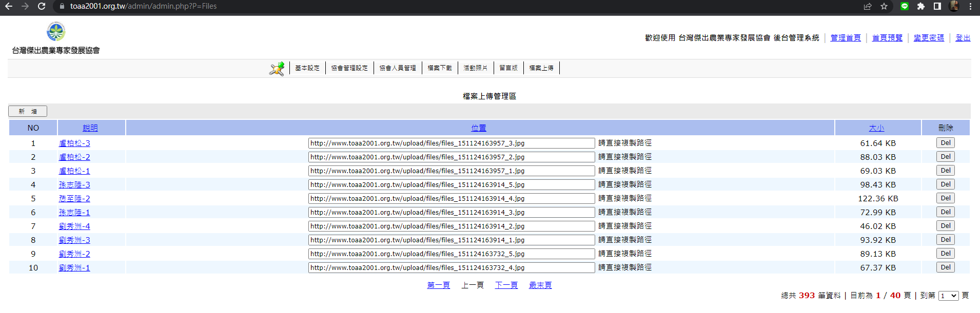Open the 劉秀洲-2 entry link
This screenshot has width=980, height=313.
tap(74, 254)
